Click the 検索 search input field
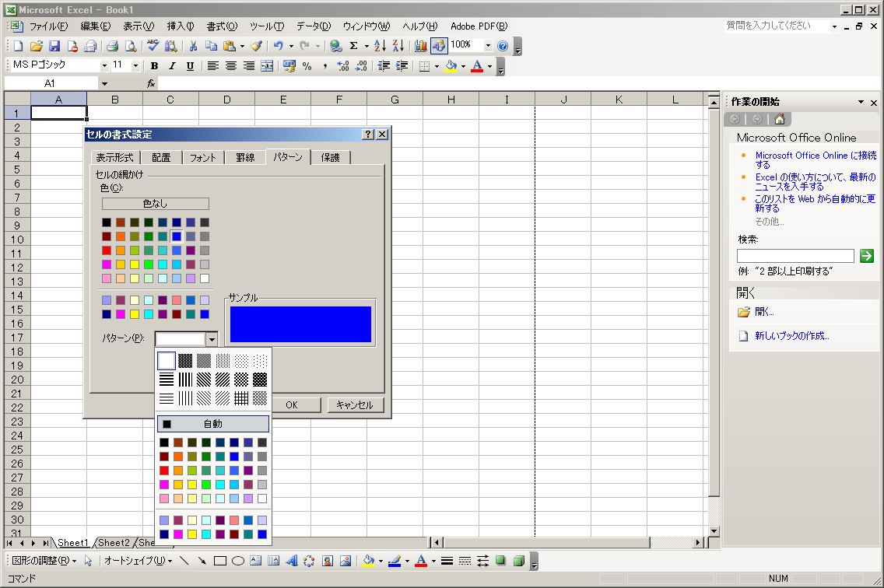Image resolution: width=884 pixels, height=588 pixels. [795, 256]
